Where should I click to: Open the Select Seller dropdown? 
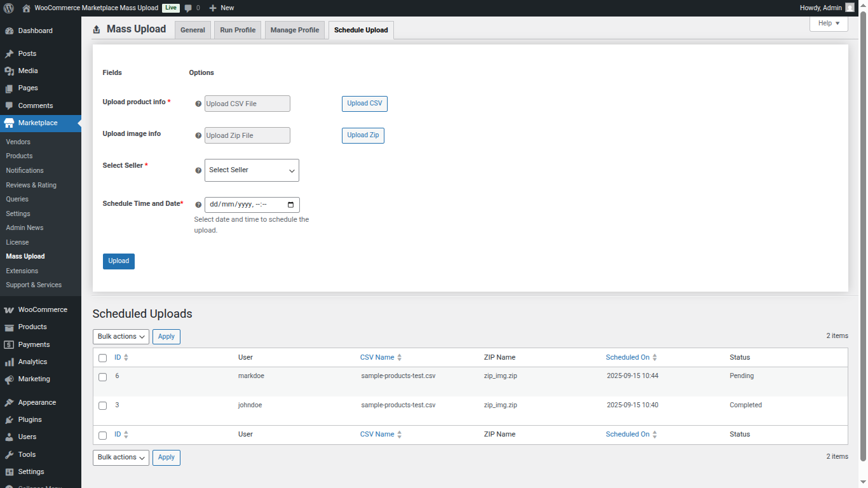click(252, 170)
